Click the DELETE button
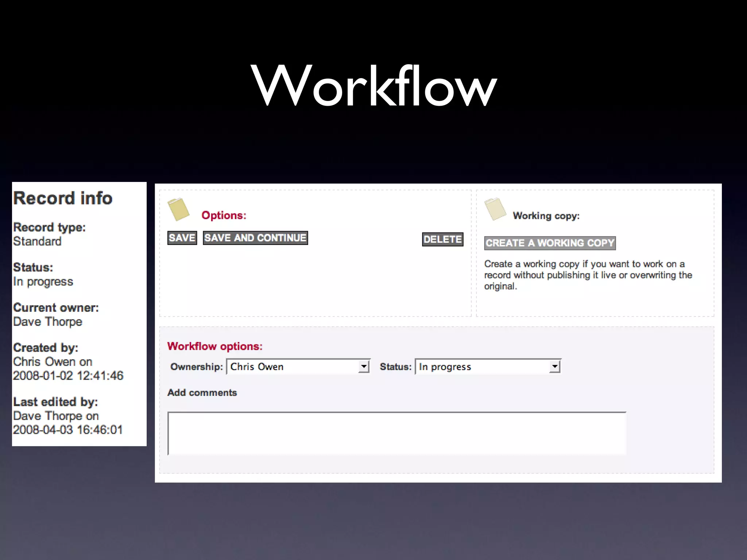 (442, 239)
